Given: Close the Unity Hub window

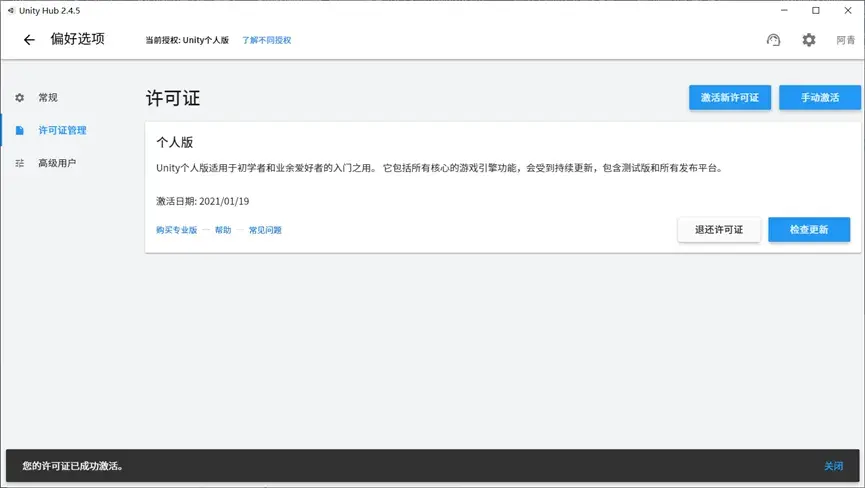Looking at the screenshot, I should click(x=848, y=10).
